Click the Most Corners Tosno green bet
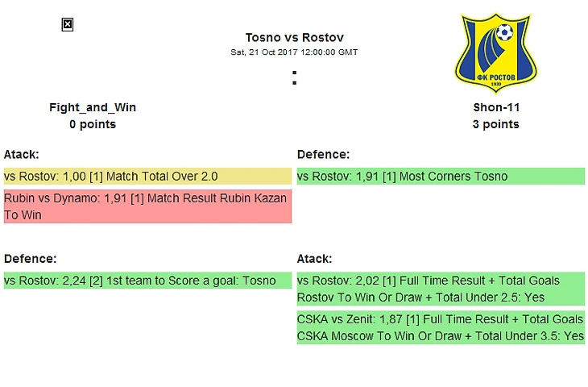This screenshot has width=588, height=387. pos(441,176)
